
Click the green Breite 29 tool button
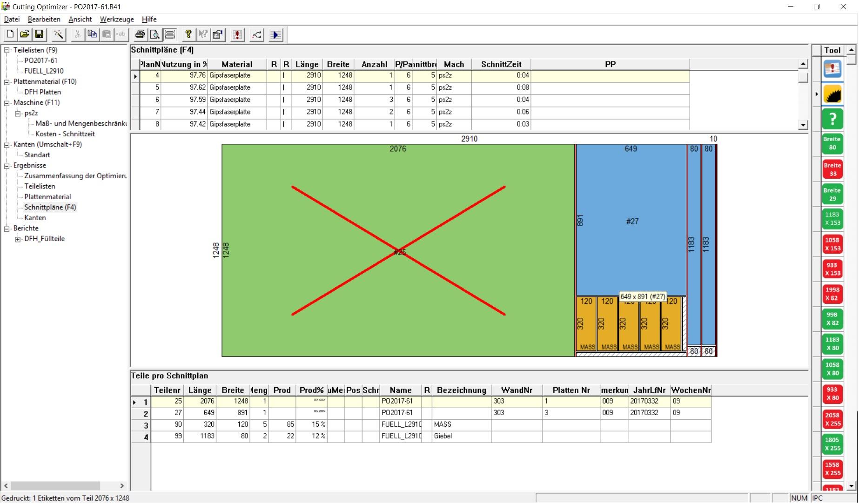[832, 195]
